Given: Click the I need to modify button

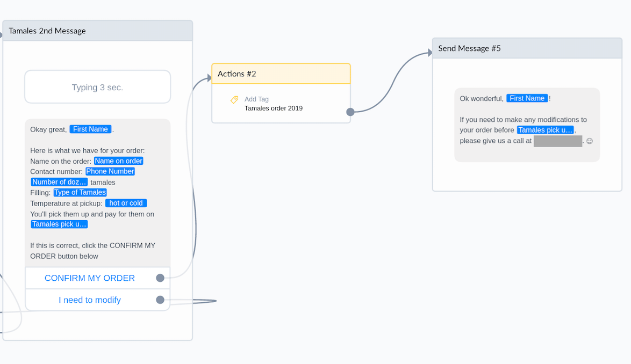Looking at the screenshot, I should [98, 300].
